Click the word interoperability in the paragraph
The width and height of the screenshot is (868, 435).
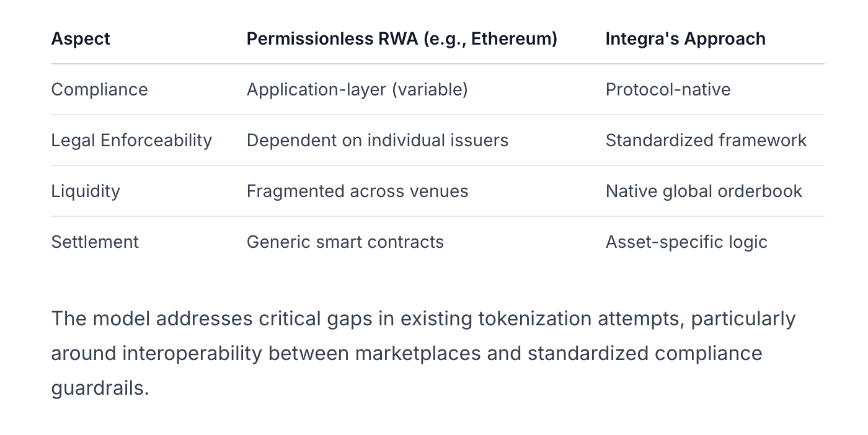192,353
